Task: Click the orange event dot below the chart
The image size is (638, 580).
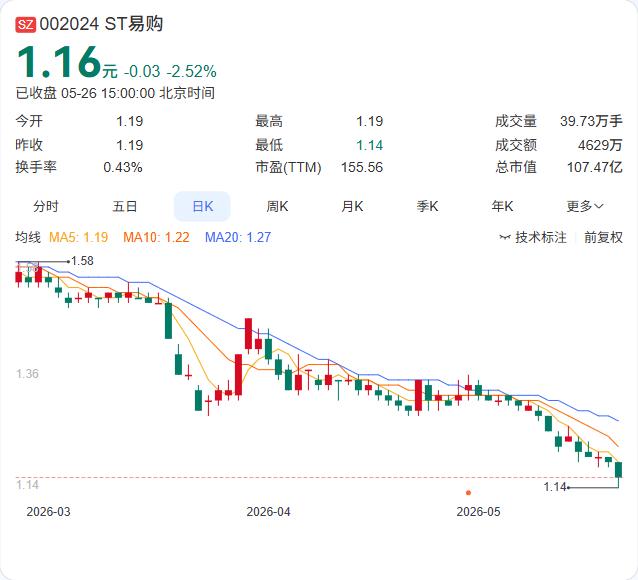Action: [x=468, y=493]
